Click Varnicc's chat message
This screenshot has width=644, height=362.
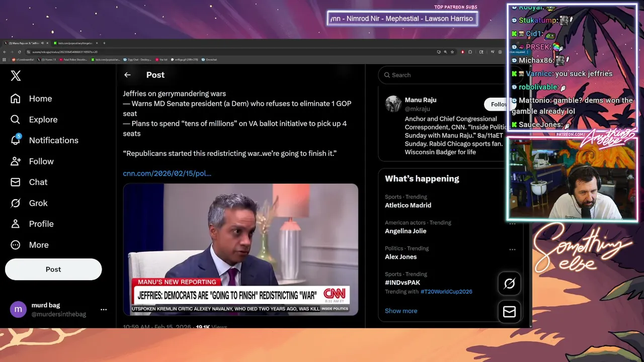[562, 74]
